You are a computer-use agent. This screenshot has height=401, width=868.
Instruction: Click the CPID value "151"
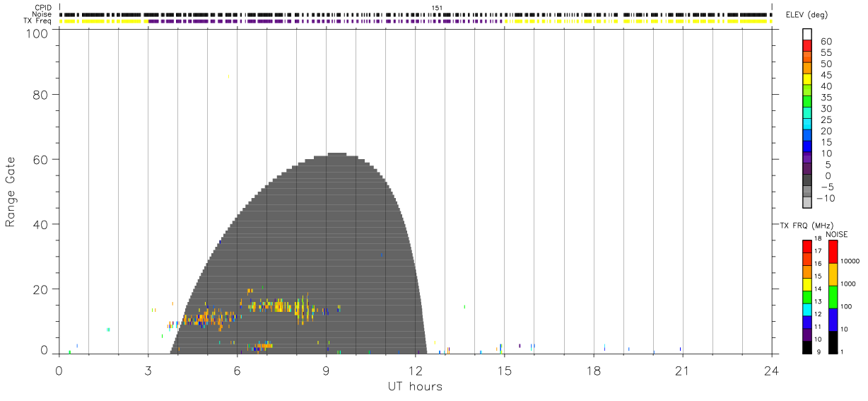[x=438, y=8]
